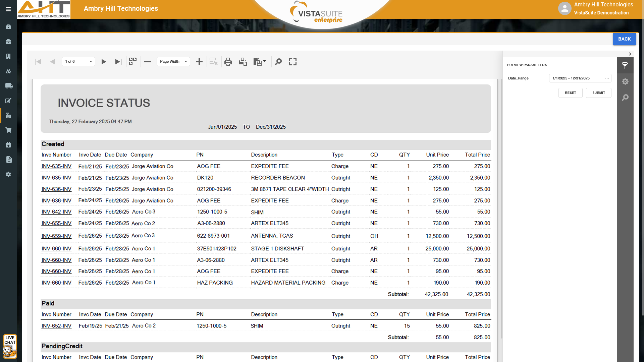Go to next report page

pos(104,62)
